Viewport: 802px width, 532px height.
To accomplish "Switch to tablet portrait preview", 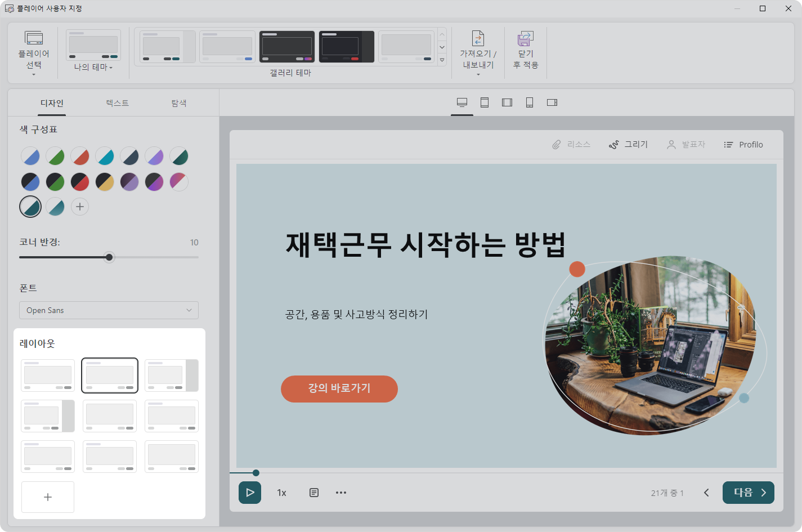I will coord(485,102).
